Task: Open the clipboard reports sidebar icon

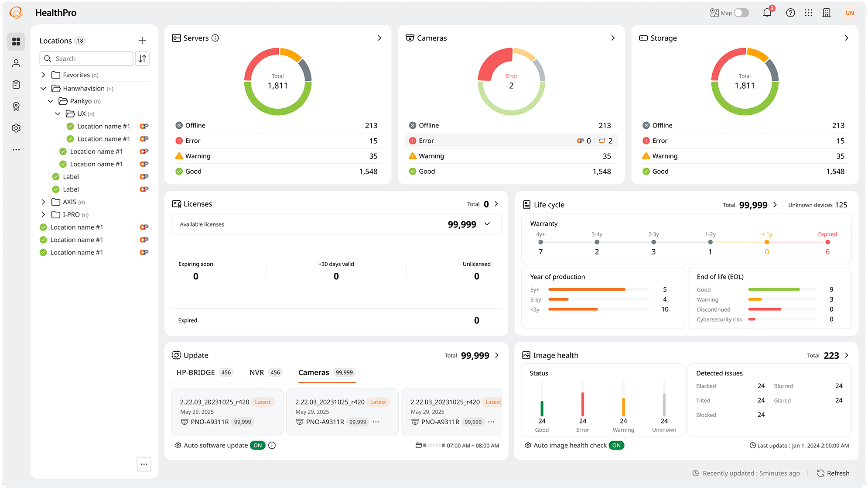Action: pos(16,85)
